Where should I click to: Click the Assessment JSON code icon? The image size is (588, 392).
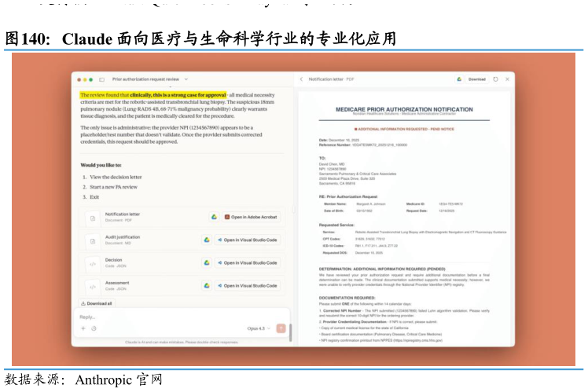(x=93, y=287)
